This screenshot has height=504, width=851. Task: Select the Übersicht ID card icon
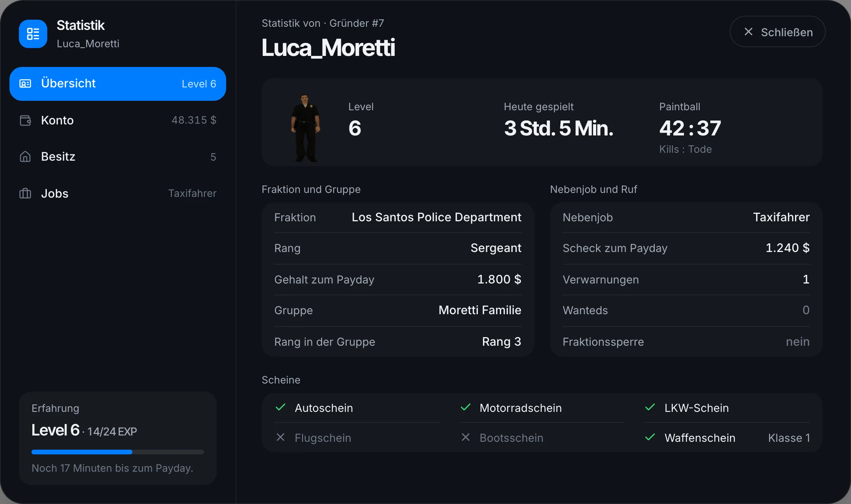point(25,83)
